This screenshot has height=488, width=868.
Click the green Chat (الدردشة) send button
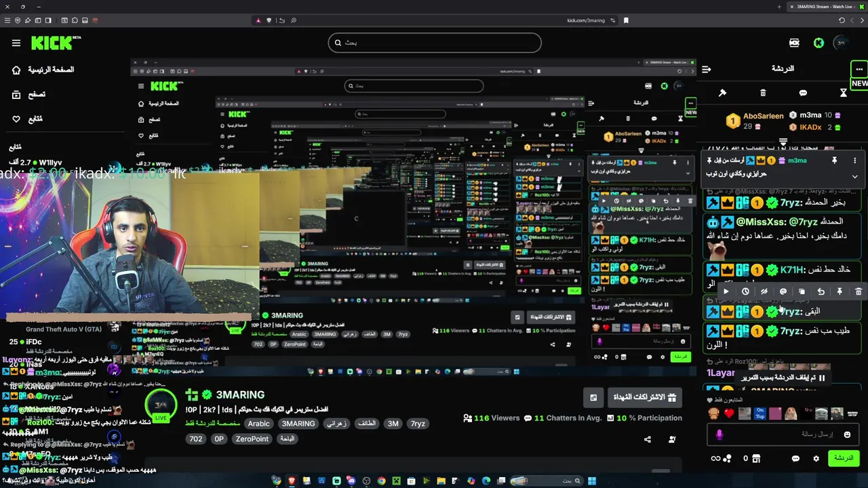pyautogui.click(x=844, y=458)
